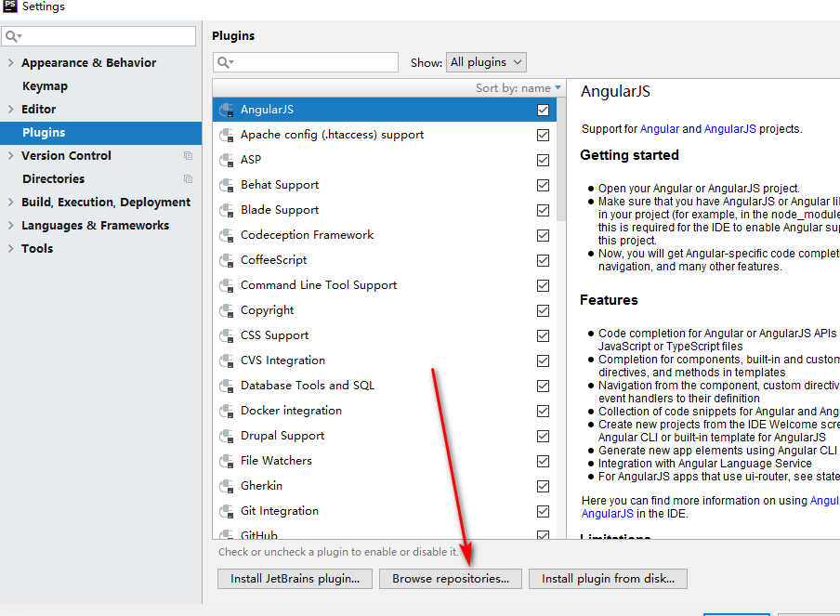Disable the AngularJS plugin checkbox
Viewport: 840px width, 616px height.
click(x=544, y=110)
